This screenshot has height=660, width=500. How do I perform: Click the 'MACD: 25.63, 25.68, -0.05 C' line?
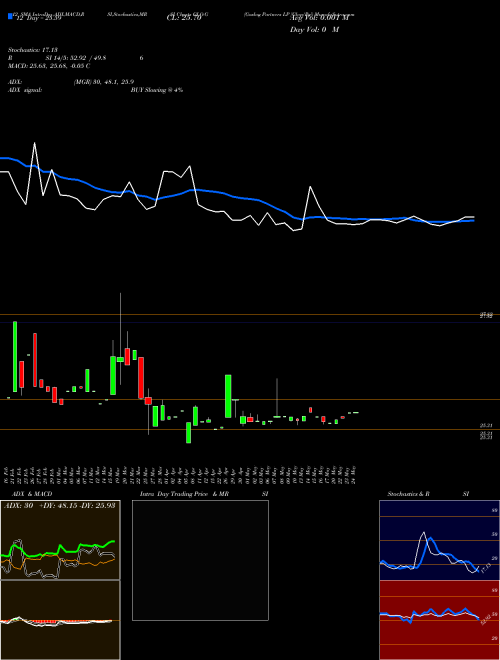[x=49, y=66]
